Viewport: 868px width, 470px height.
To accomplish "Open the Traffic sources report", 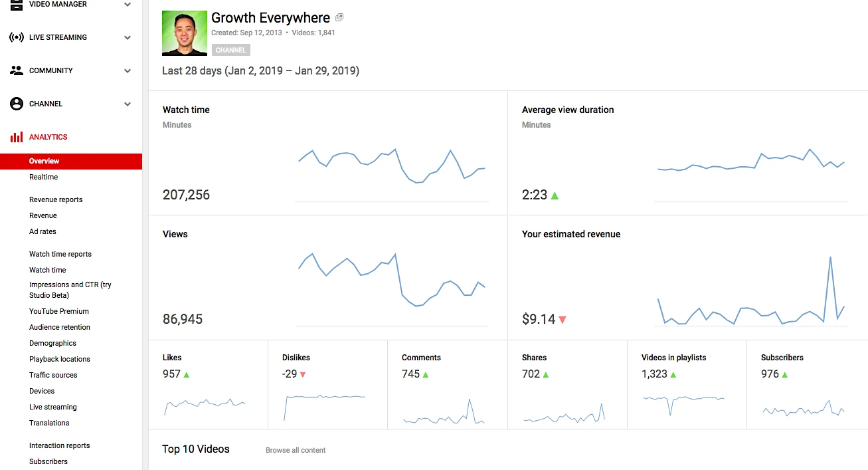I will pos(53,375).
